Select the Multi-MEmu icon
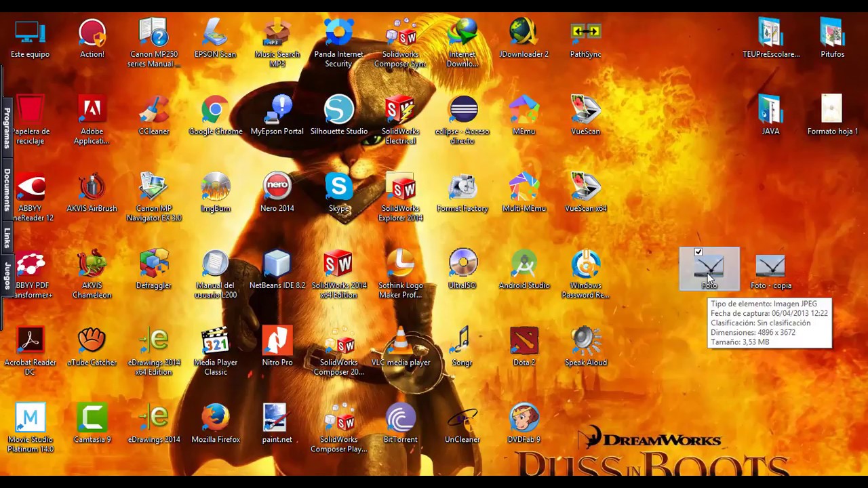This screenshot has height=488, width=868. [524, 187]
